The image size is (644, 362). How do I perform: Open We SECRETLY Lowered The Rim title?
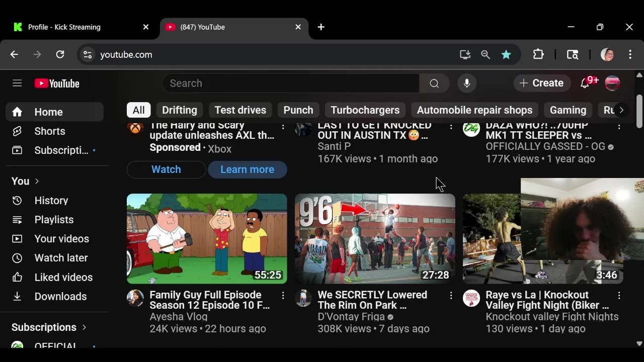click(x=372, y=300)
